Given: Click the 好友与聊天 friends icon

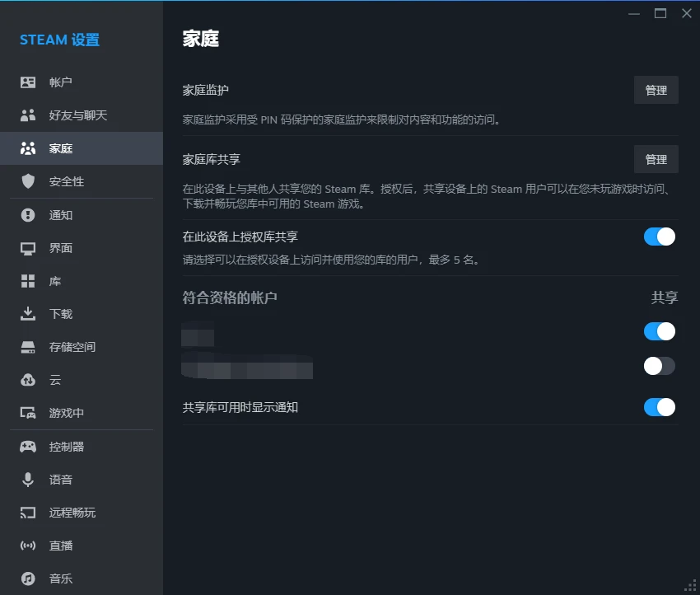Looking at the screenshot, I should (x=28, y=115).
